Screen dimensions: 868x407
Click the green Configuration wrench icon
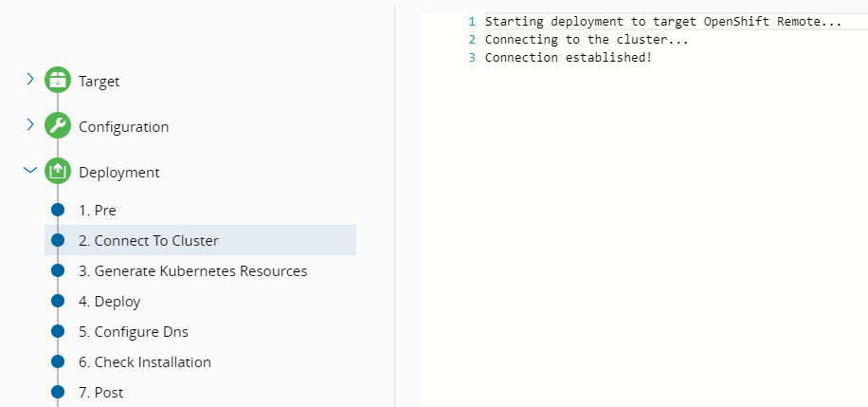click(x=58, y=126)
